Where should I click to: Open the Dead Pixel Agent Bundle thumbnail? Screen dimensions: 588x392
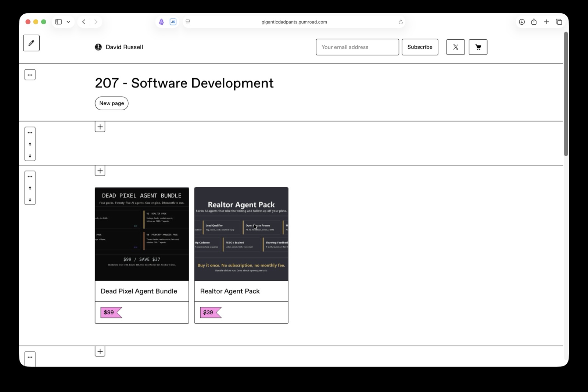(142, 234)
